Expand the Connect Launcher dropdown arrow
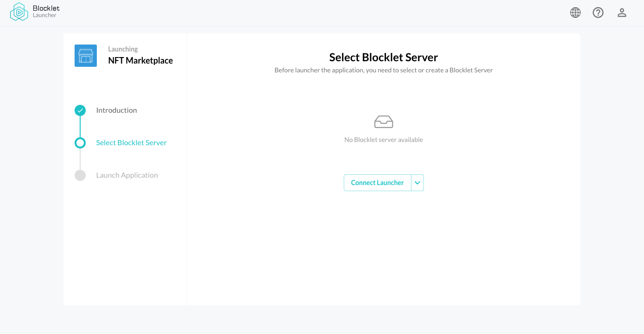The width and height of the screenshot is (644, 334). coord(417,183)
